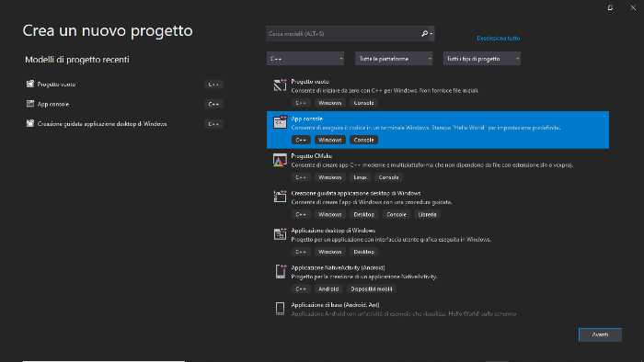Open the Tutti i tipi di progetto dropdown
This screenshot has width=644, height=362.
coord(481,59)
